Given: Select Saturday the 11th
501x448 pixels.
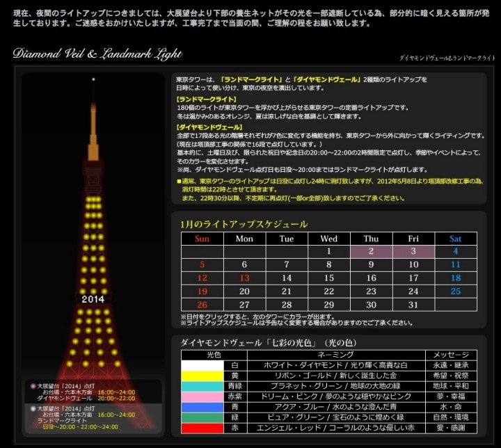Looking at the screenshot, I should pos(456,265).
